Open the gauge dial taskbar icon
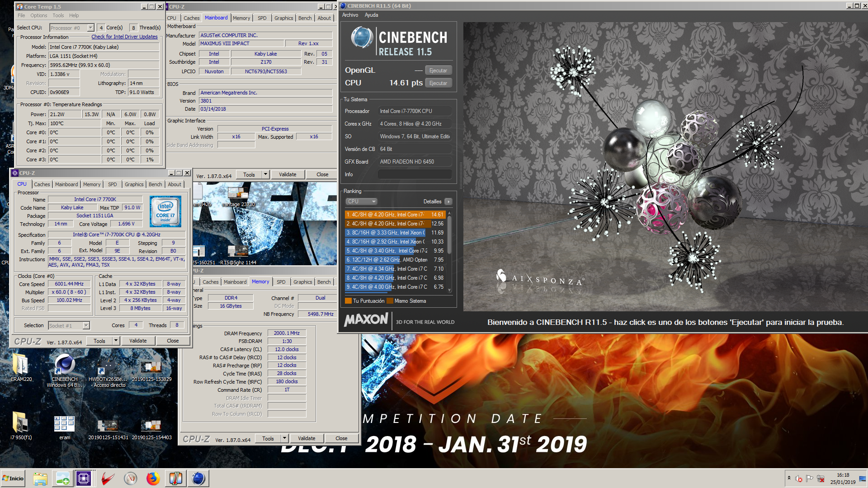The image size is (868, 488). [x=130, y=478]
